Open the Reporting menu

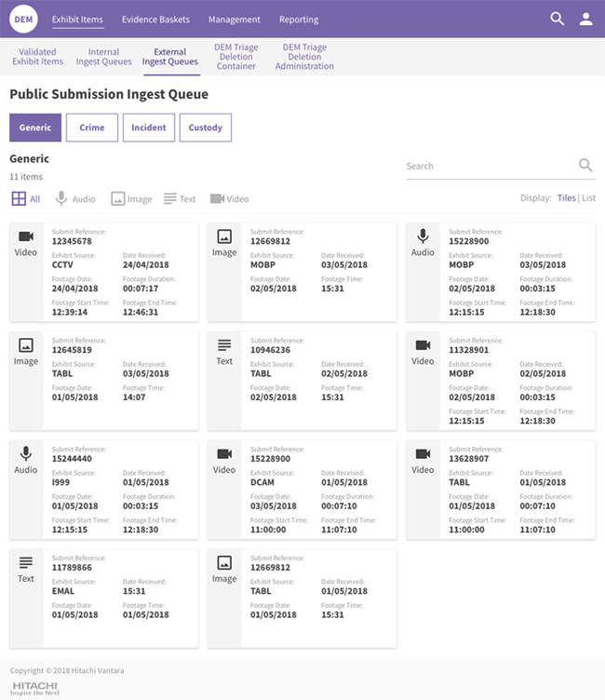pos(299,20)
